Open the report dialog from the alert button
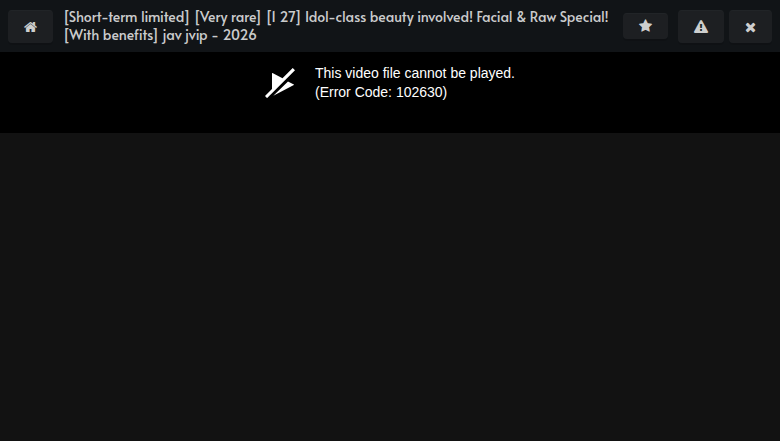The height and width of the screenshot is (441, 780). pyautogui.click(x=701, y=26)
